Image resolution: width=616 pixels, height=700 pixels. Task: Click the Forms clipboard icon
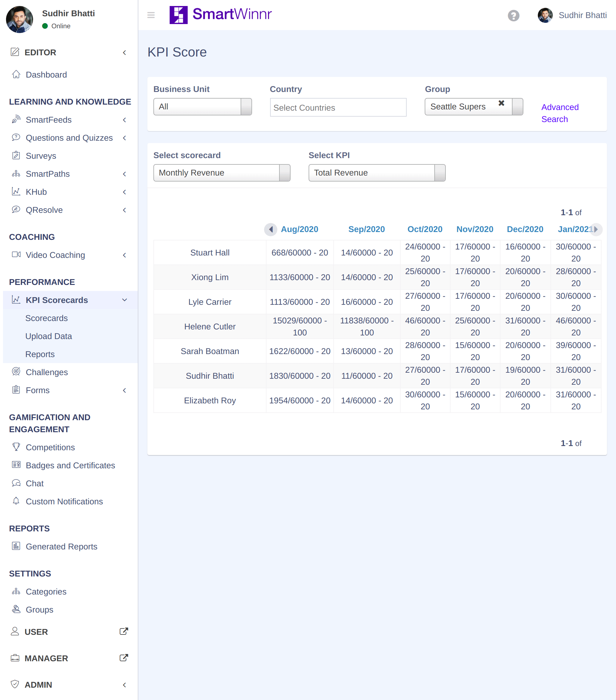pos(16,390)
